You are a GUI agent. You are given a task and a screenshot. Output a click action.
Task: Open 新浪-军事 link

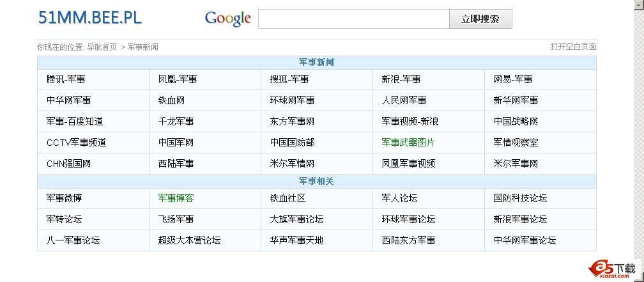tap(401, 79)
